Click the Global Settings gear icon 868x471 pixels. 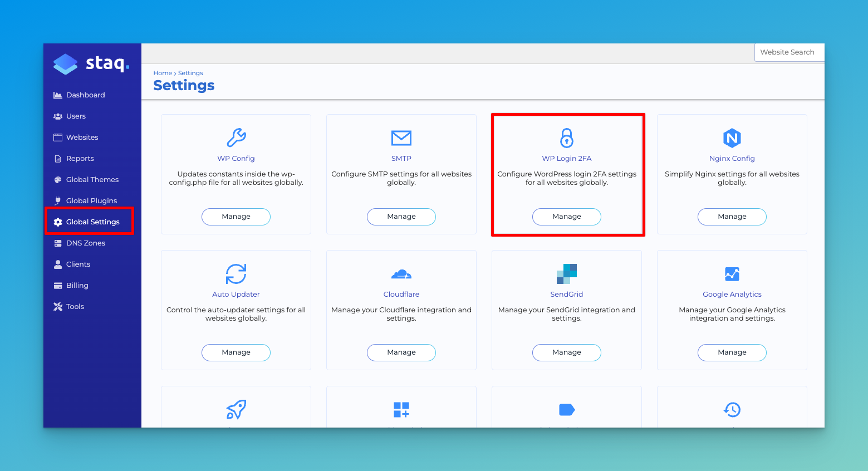pos(58,222)
